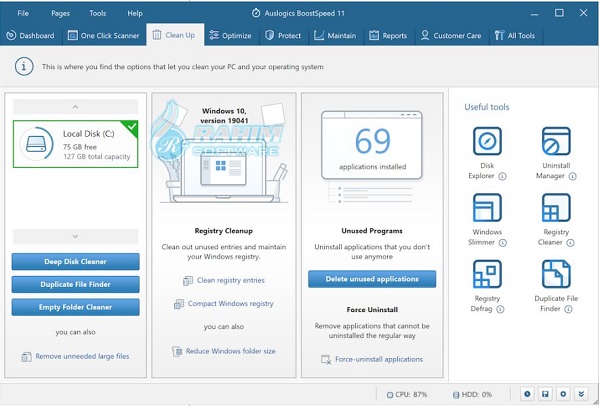Launch the Registry Defrag tool icon
The width and height of the screenshot is (600, 406).
pos(487,274)
